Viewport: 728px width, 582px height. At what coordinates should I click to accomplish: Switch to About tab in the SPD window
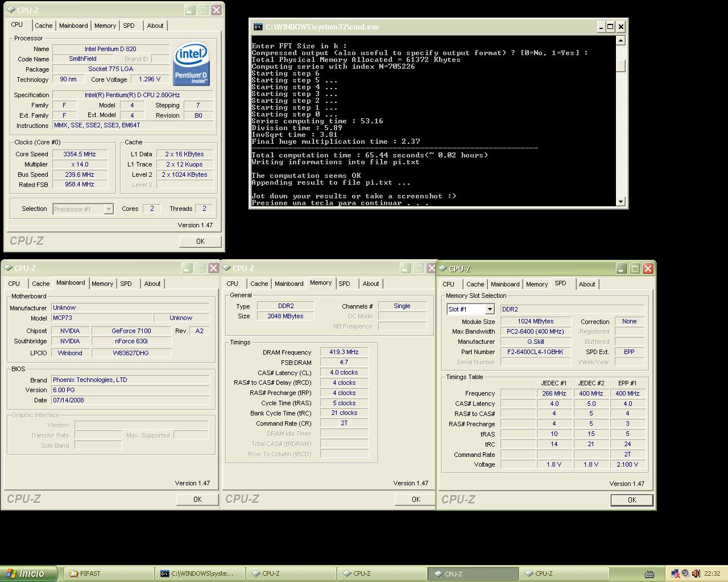point(587,284)
